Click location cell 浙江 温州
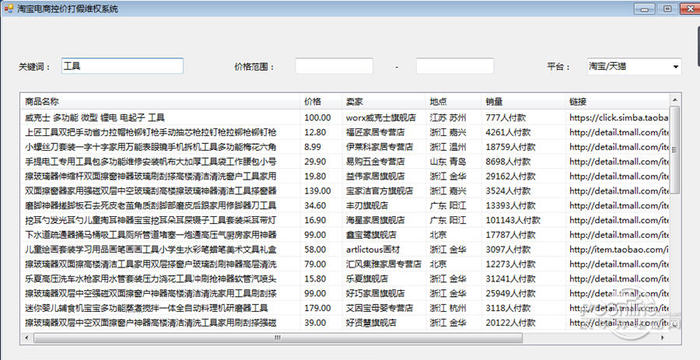700x360 pixels. (448, 147)
